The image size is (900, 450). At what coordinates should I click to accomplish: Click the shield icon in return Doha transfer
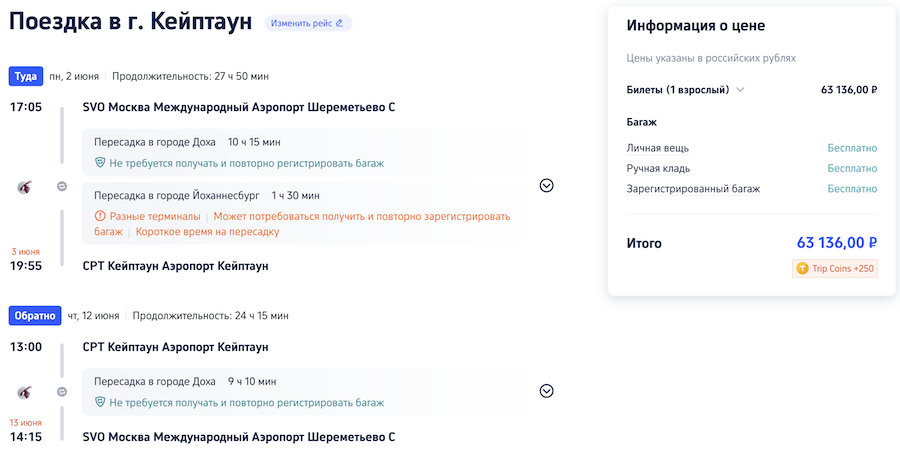click(x=100, y=403)
